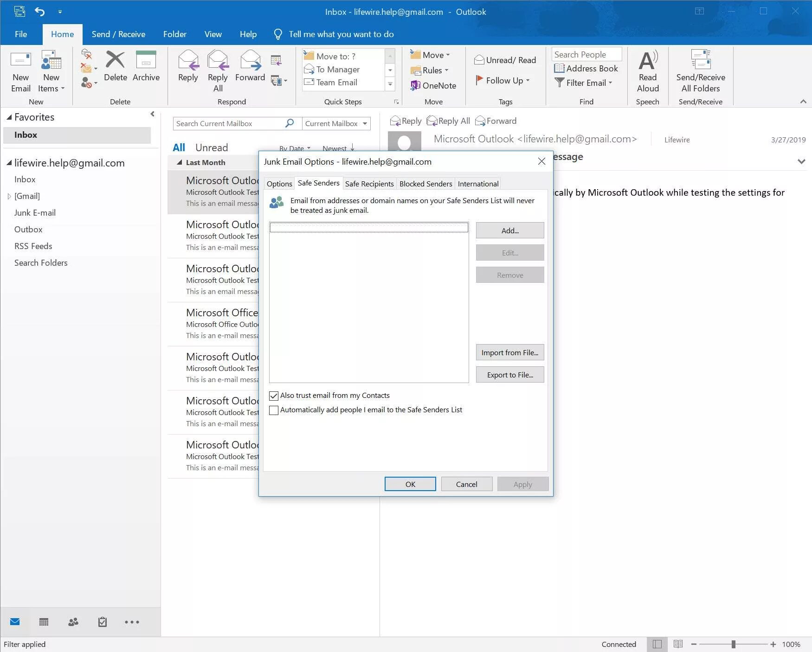The image size is (812, 652).
Task: Click the Search People field
Action: (x=586, y=54)
